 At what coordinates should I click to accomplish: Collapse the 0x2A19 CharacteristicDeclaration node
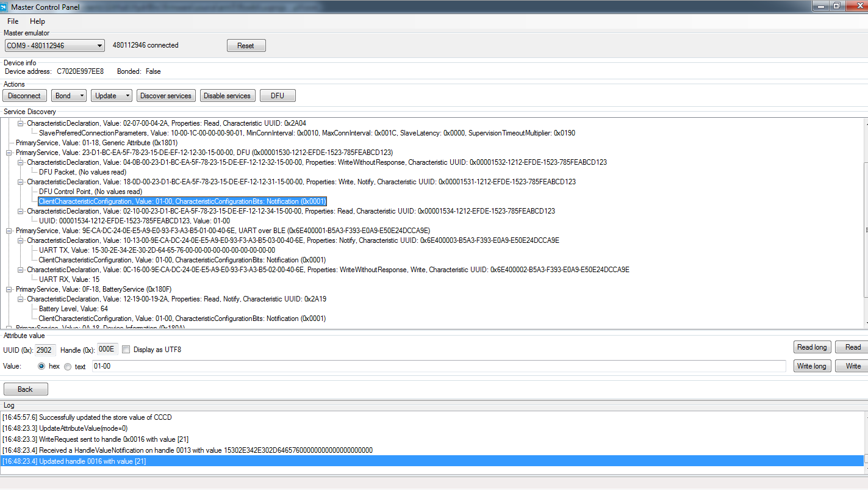[x=21, y=299]
